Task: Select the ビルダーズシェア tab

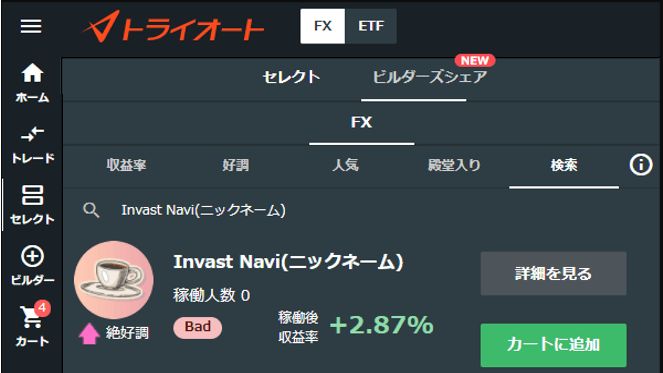Action: coord(429,77)
